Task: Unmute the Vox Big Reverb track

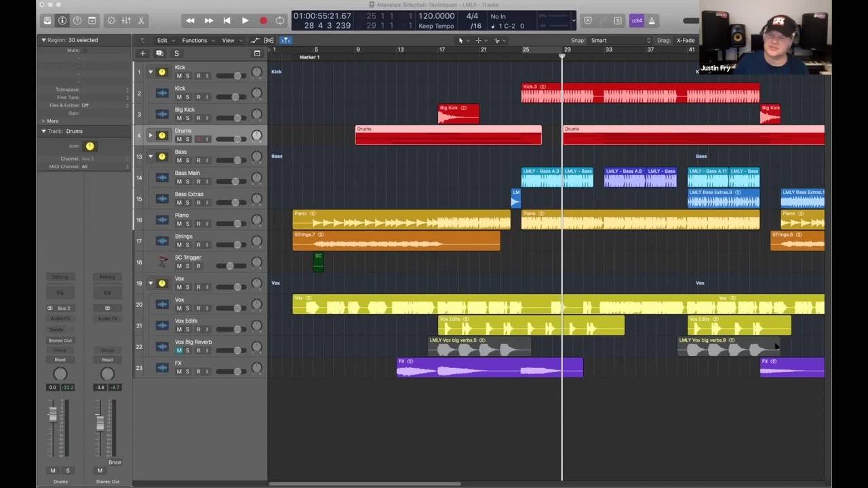Action: click(179, 350)
